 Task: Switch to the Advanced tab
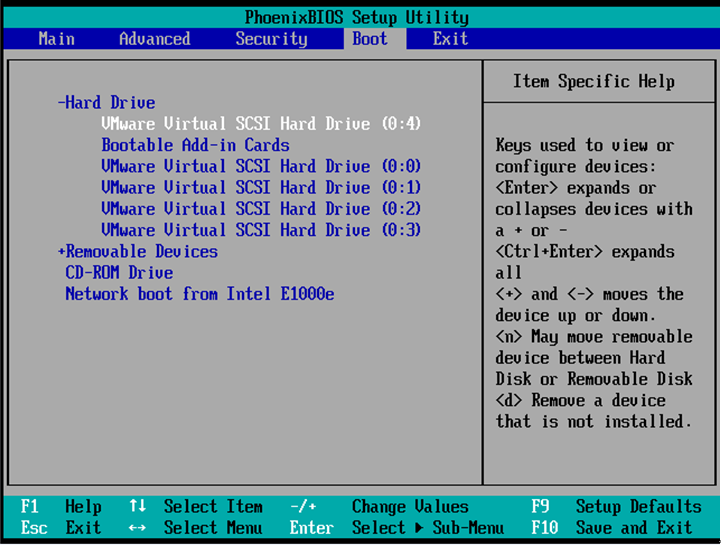(154, 39)
